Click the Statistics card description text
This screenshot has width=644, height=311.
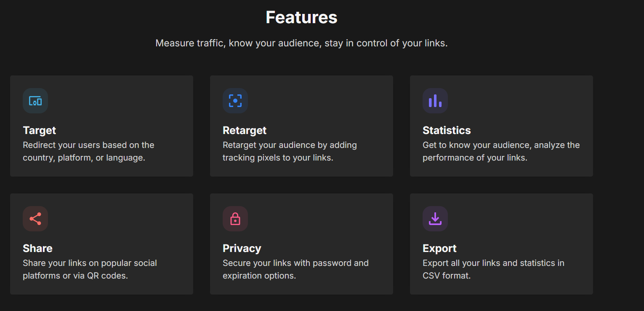pos(501,151)
